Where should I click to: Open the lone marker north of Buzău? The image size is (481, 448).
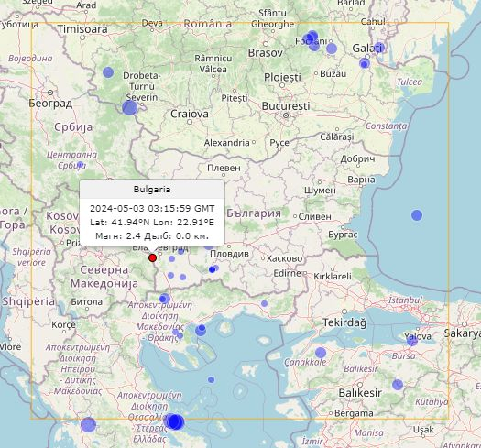(332, 49)
